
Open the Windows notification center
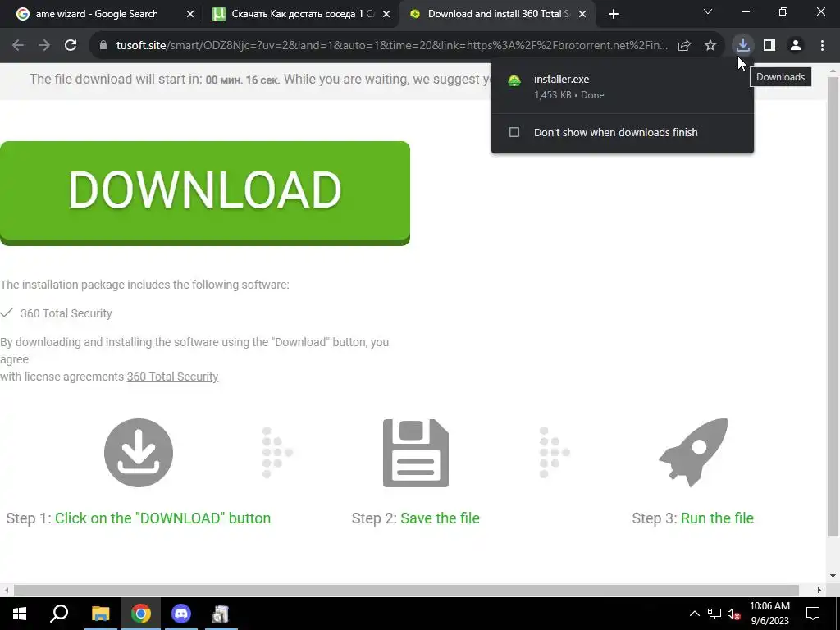coord(813,614)
